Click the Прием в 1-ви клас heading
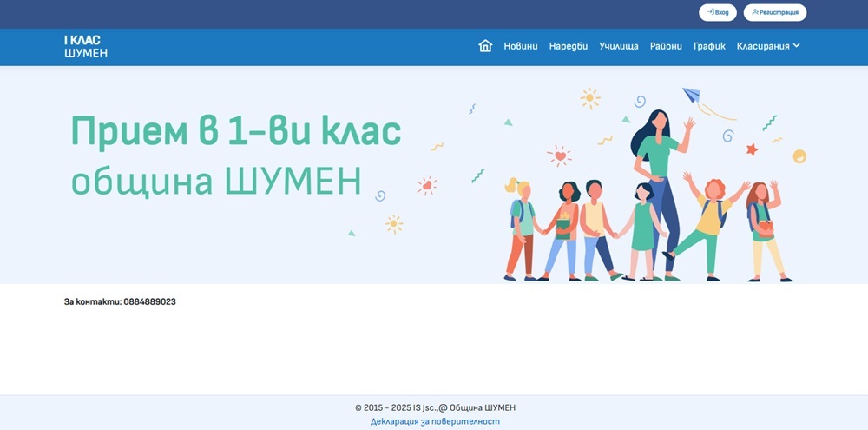The width and height of the screenshot is (868, 430). (235, 131)
